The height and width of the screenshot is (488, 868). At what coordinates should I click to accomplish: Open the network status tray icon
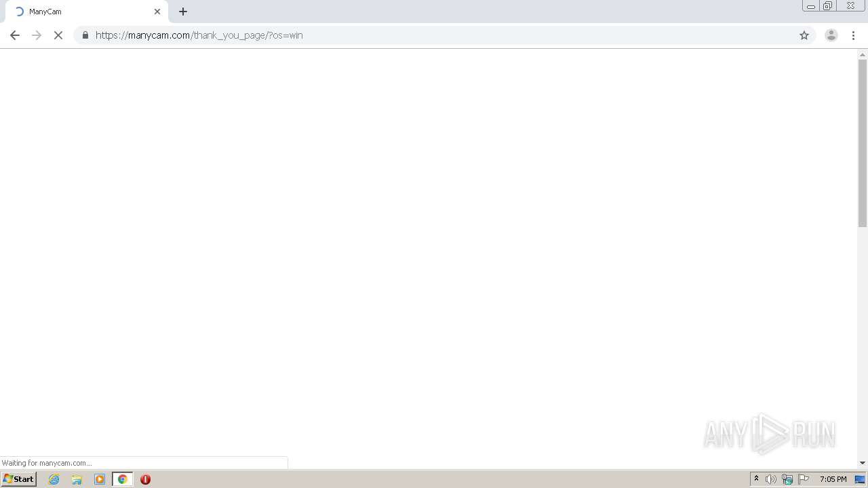[x=787, y=479]
